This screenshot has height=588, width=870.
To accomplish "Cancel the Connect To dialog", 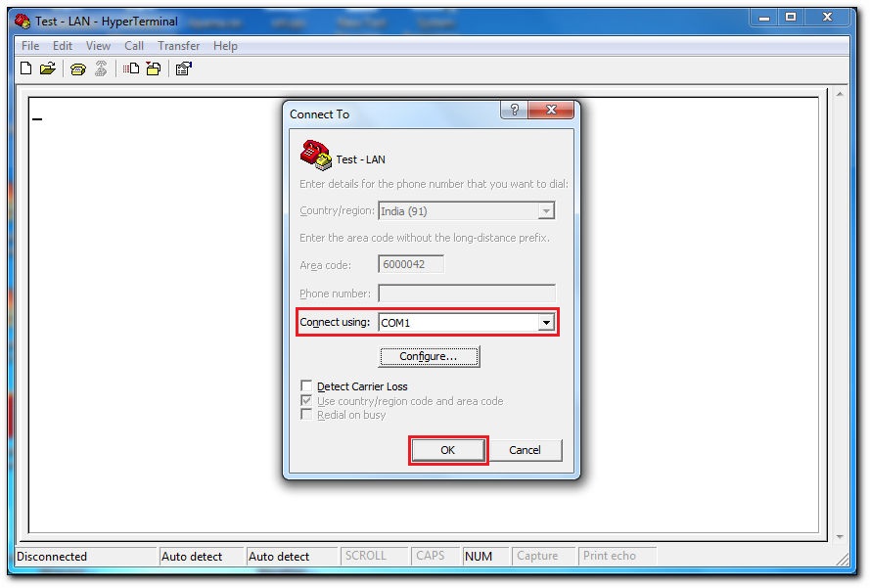I will pyautogui.click(x=525, y=450).
